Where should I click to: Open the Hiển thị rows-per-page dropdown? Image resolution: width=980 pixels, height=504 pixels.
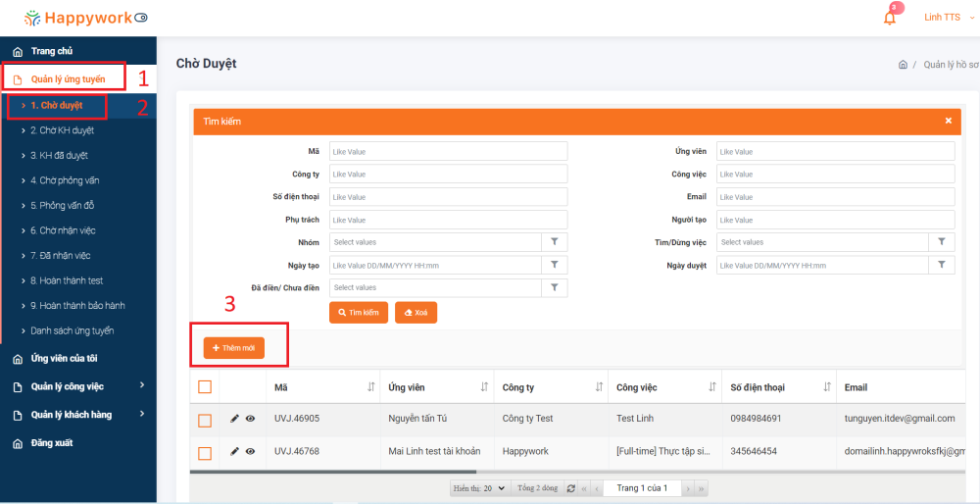click(479, 488)
